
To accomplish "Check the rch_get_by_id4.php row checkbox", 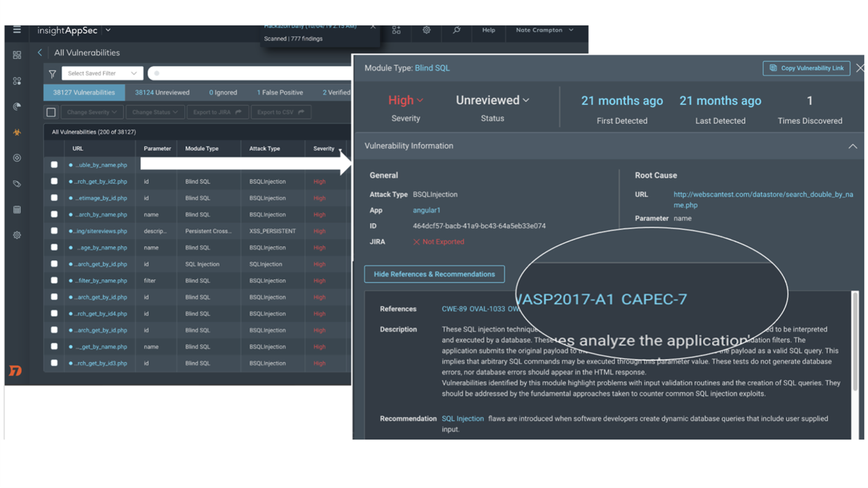I will [54, 314].
